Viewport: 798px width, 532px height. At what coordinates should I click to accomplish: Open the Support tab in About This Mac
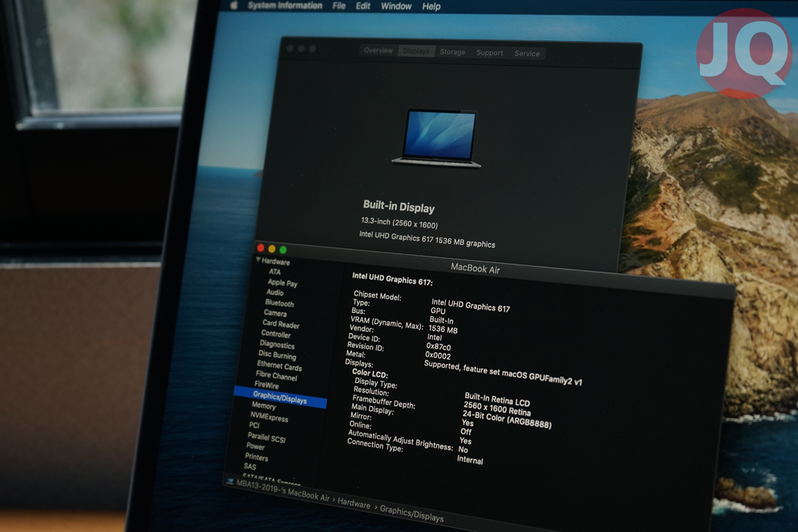click(489, 53)
